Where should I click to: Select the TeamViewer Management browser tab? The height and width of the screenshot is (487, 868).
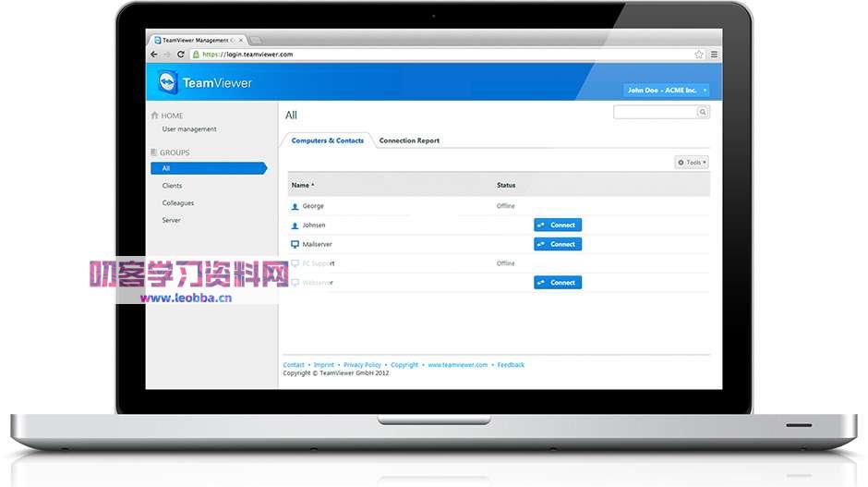point(198,40)
